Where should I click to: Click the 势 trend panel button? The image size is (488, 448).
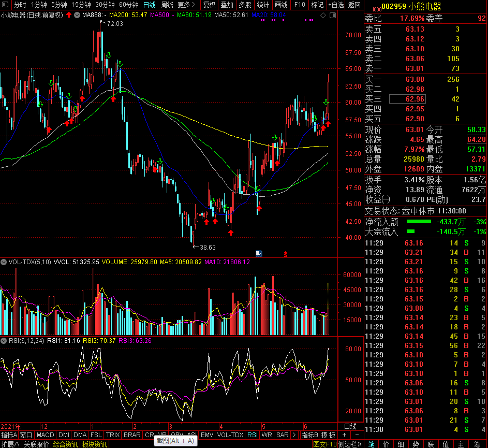pos(416,444)
